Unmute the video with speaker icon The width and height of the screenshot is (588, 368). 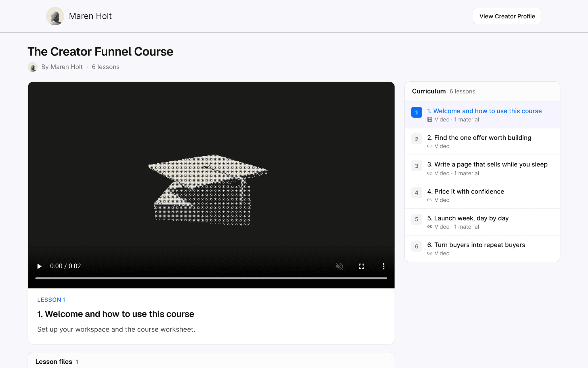pyautogui.click(x=339, y=266)
